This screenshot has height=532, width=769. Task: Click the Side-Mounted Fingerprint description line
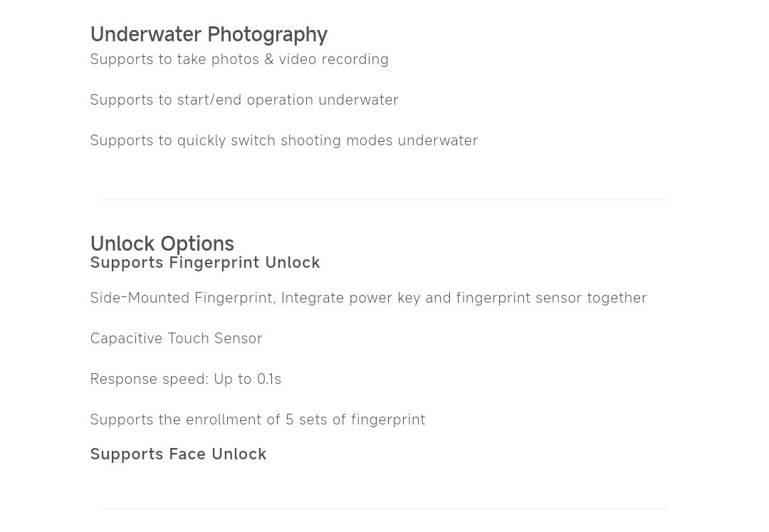pyautogui.click(x=369, y=298)
